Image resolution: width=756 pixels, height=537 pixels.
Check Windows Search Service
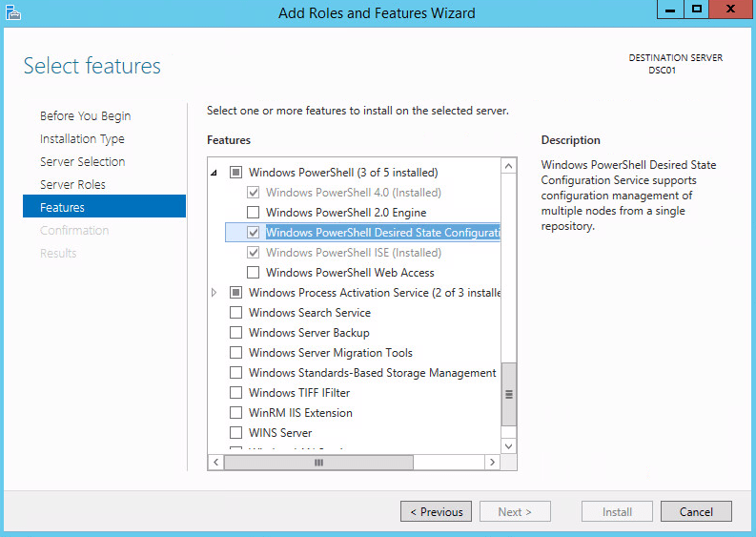[x=235, y=313]
